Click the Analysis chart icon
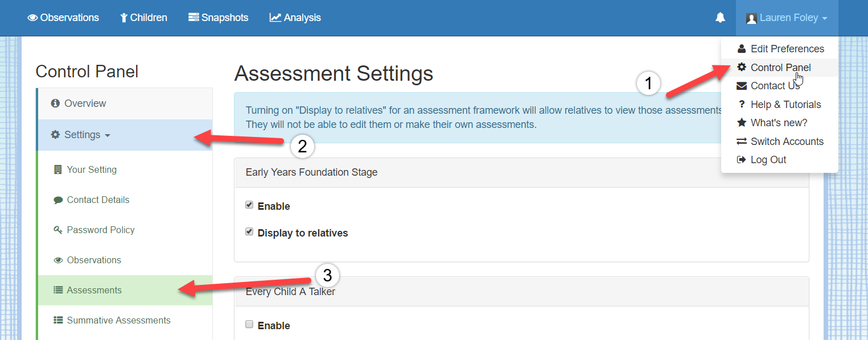 (x=275, y=18)
